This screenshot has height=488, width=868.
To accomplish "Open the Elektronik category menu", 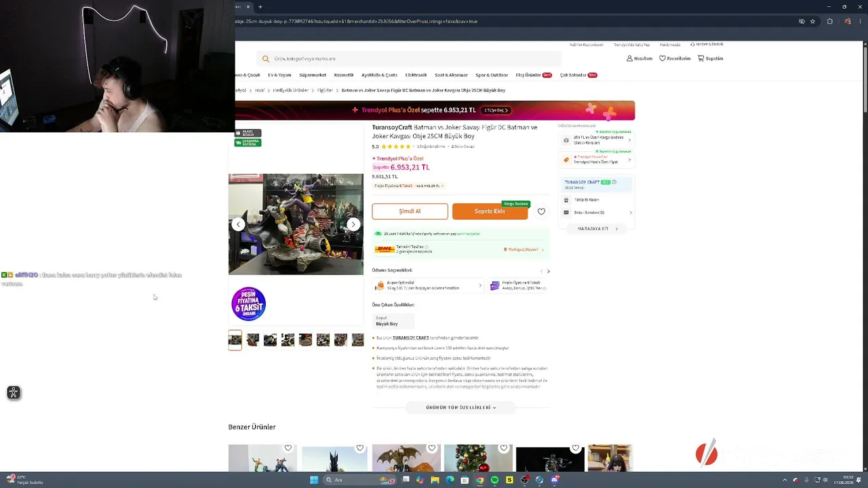I will [x=416, y=75].
